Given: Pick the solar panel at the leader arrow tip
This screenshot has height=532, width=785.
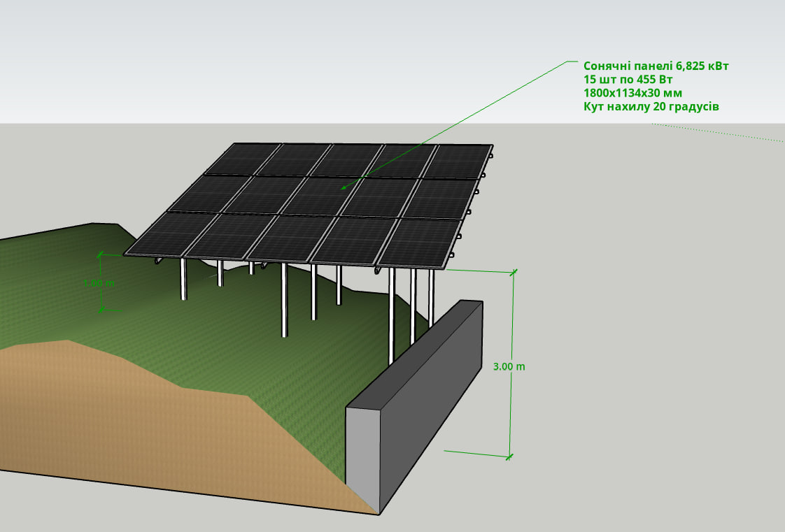Looking at the screenshot, I should [x=329, y=195].
